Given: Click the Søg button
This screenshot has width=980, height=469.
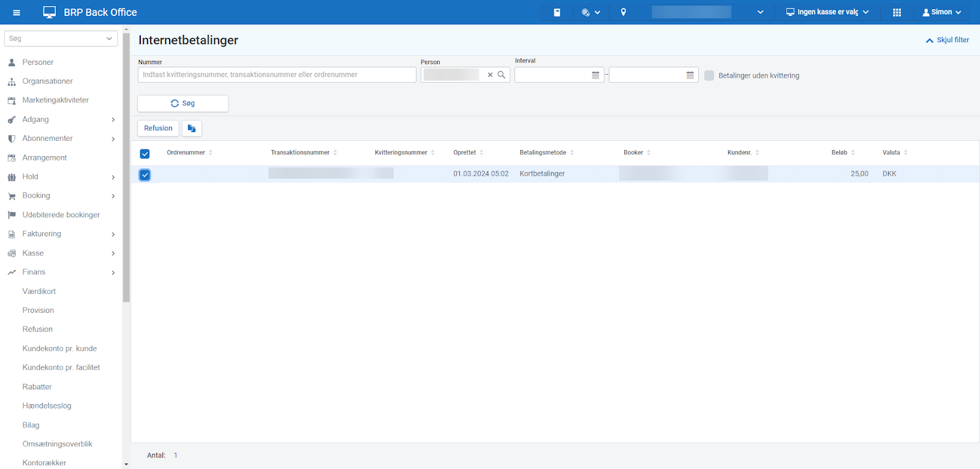Looking at the screenshot, I should pyautogui.click(x=183, y=103).
